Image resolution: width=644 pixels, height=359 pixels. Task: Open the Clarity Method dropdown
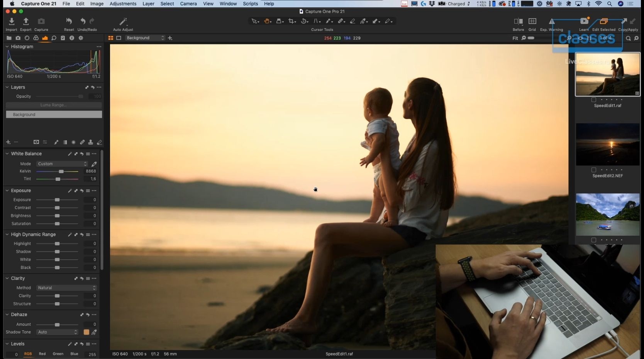point(66,288)
